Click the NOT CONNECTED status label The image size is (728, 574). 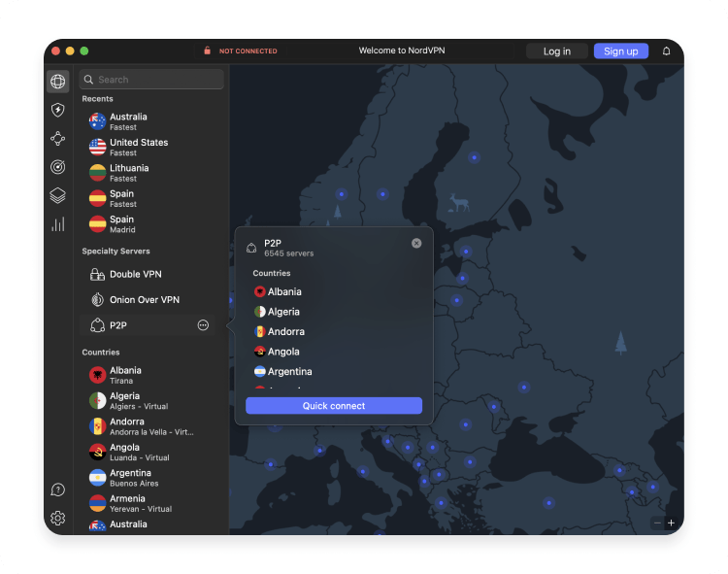click(x=248, y=51)
